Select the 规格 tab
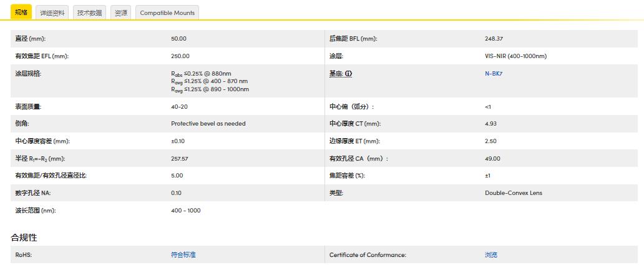Image resolution: width=644 pixels, height=280 pixels. point(21,12)
